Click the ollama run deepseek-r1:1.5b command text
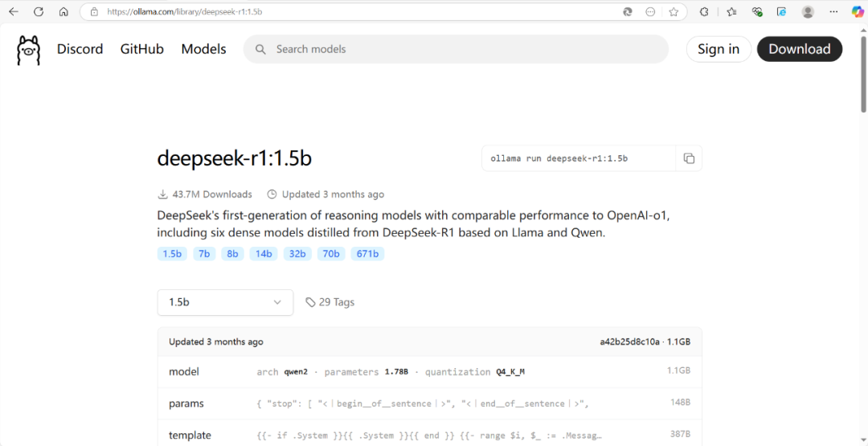This screenshot has height=446, width=868. tap(559, 158)
